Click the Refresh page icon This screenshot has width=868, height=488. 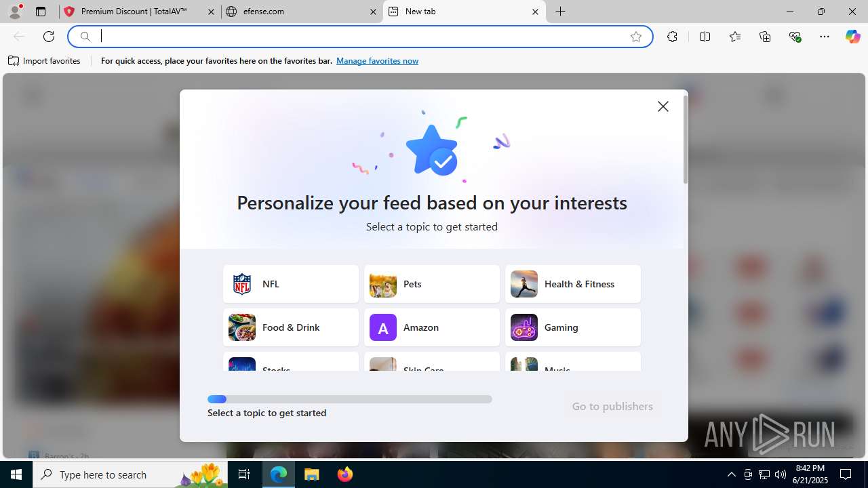(x=49, y=37)
